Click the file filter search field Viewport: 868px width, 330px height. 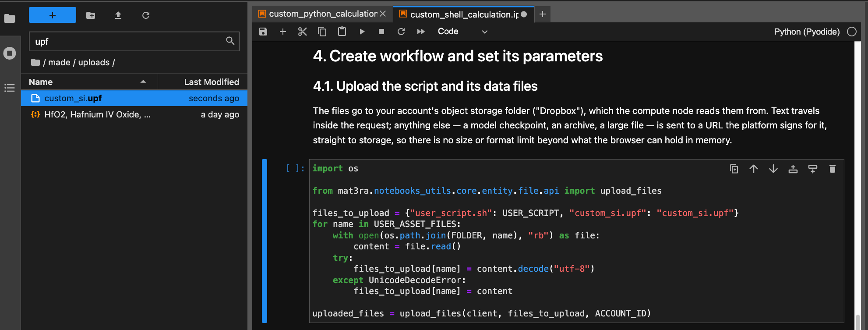[x=134, y=41]
